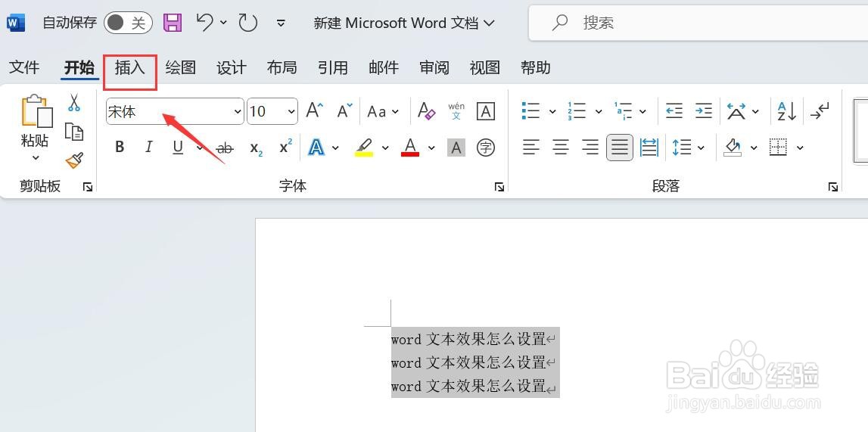The height and width of the screenshot is (432, 868).
Task: Toggle superscript formatting
Action: coord(285,147)
